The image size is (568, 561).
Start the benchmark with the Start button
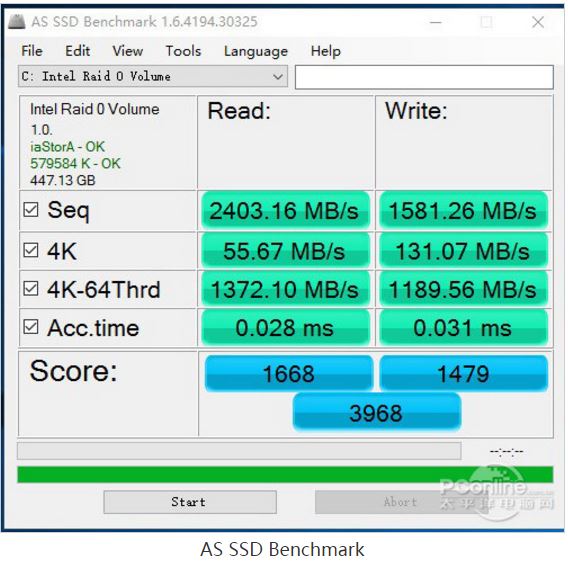[190, 502]
